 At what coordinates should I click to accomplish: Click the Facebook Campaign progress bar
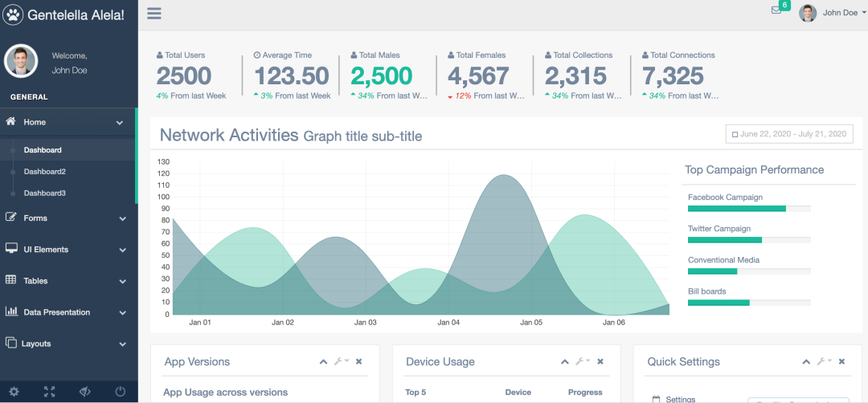pyautogui.click(x=748, y=209)
